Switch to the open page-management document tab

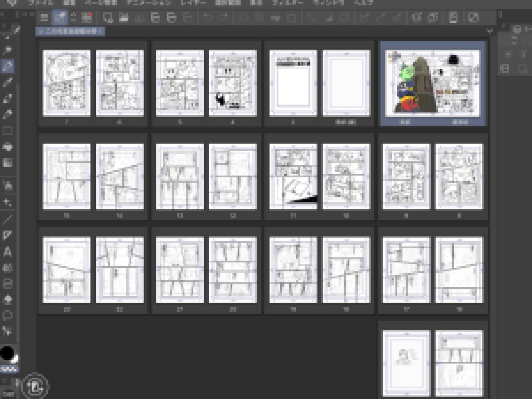70,31
